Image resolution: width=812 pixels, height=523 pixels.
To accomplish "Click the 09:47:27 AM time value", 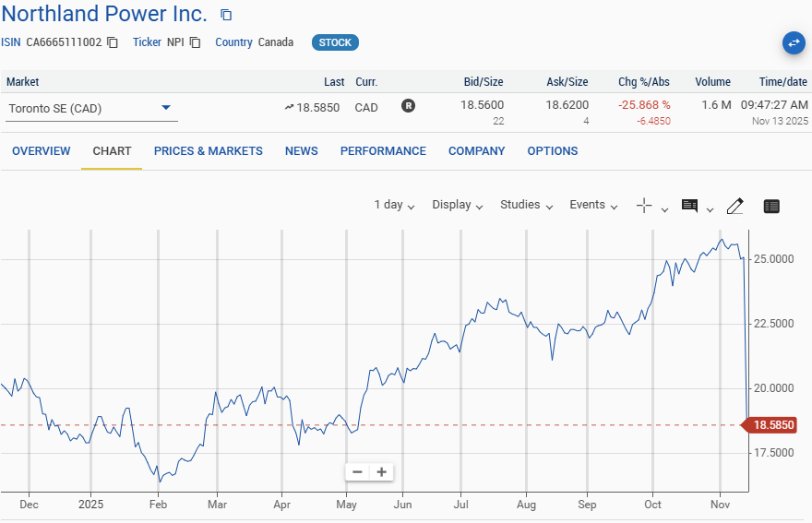I will click(774, 105).
